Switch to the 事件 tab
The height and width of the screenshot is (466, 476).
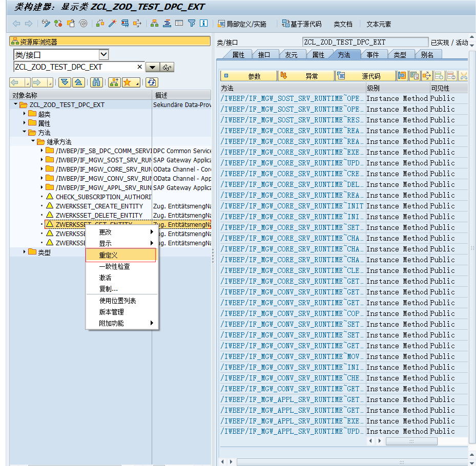(372, 55)
